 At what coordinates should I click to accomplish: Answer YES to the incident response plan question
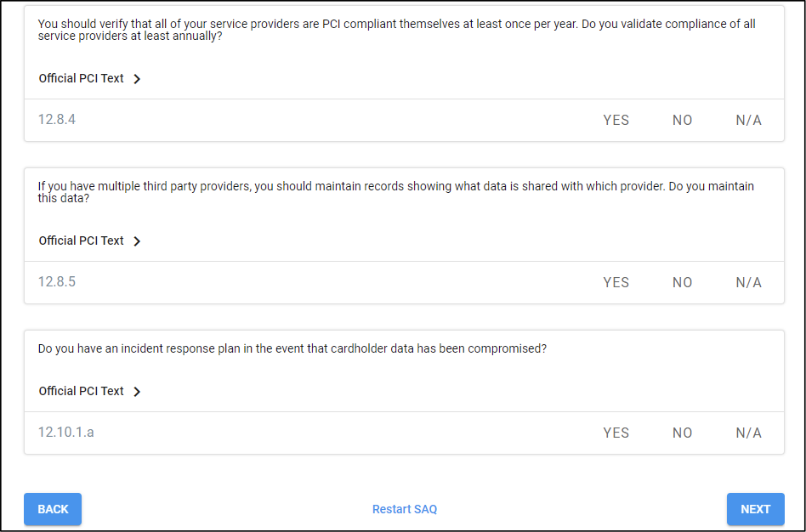616,433
